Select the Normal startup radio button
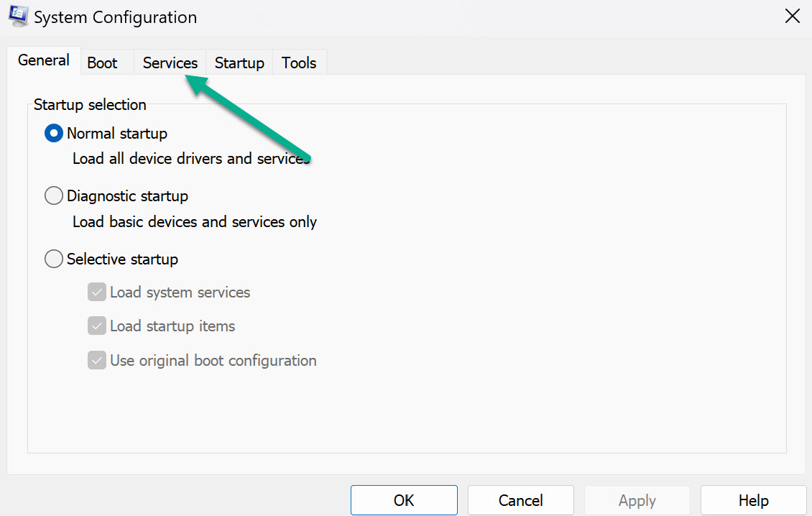This screenshot has width=812, height=516. point(53,133)
